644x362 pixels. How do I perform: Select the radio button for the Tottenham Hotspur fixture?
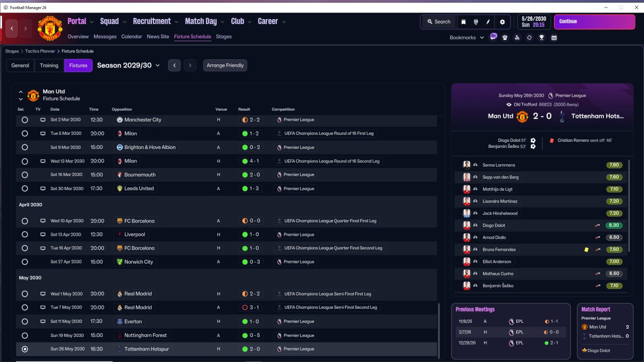click(x=25, y=349)
